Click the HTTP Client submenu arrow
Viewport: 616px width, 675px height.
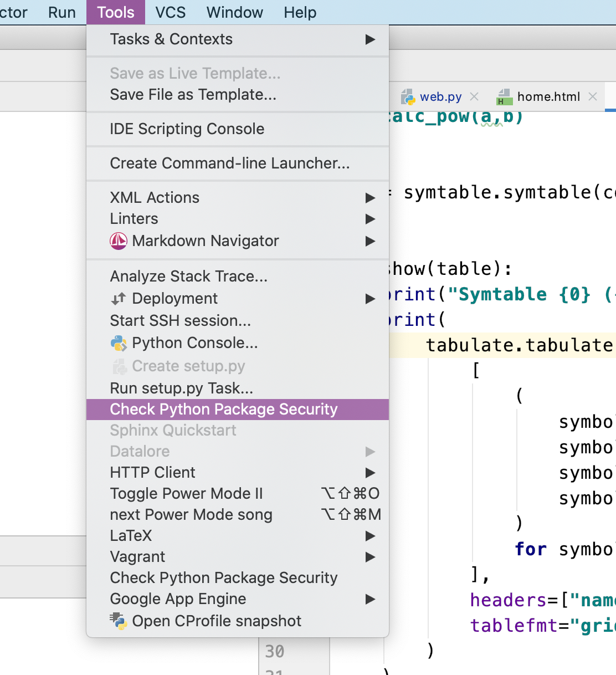[370, 473]
